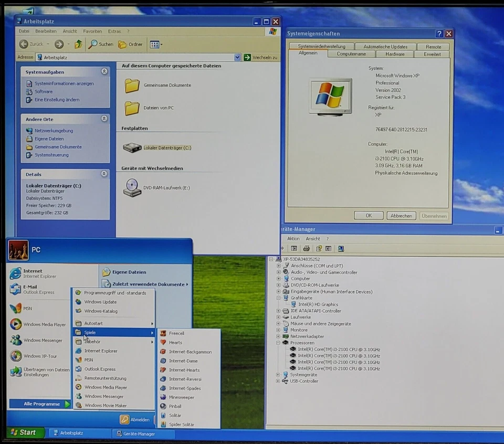Image resolution: width=504 pixels, height=444 pixels.
Task: Open Internet Explorer pinned in Start menu
Action: click(32, 273)
